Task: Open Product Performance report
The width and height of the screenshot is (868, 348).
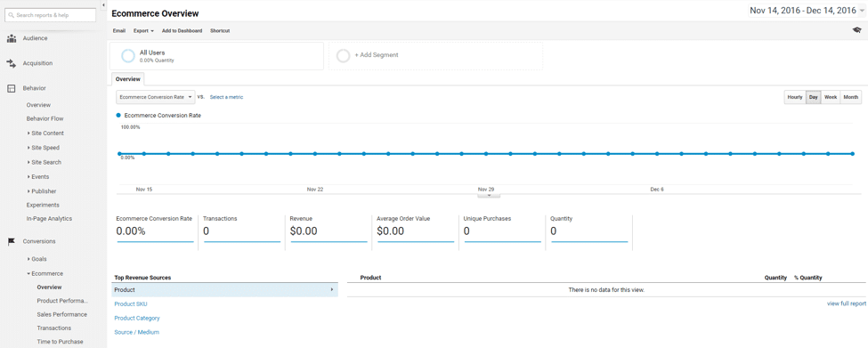Action: point(62,301)
